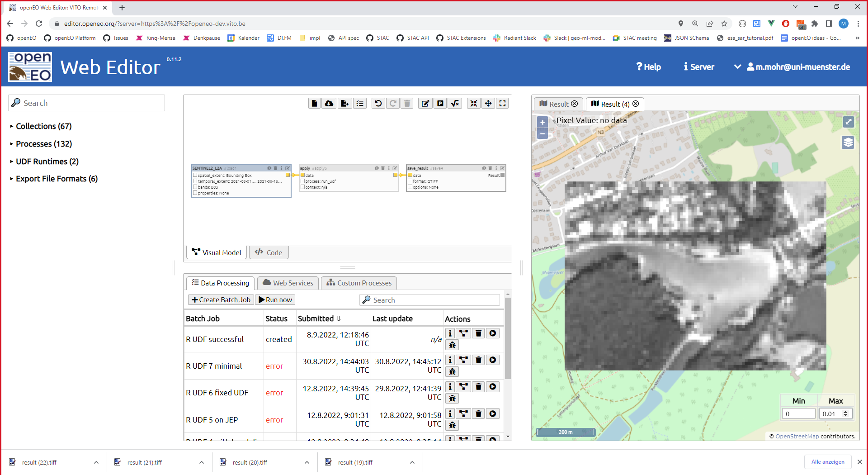Undo the last model change
Image resolution: width=868 pixels, height=475 pixels.
(378, 103)
